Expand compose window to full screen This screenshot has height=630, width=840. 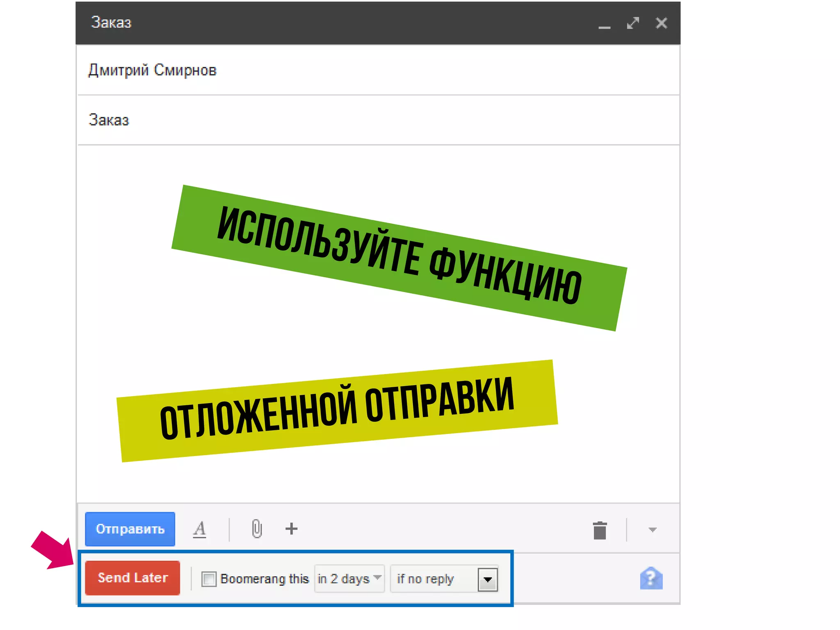point(633,23)
